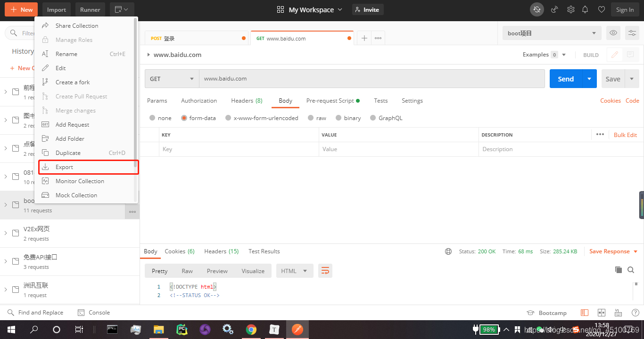Choose Add Folder from the context menu

[x=85, y=139]
